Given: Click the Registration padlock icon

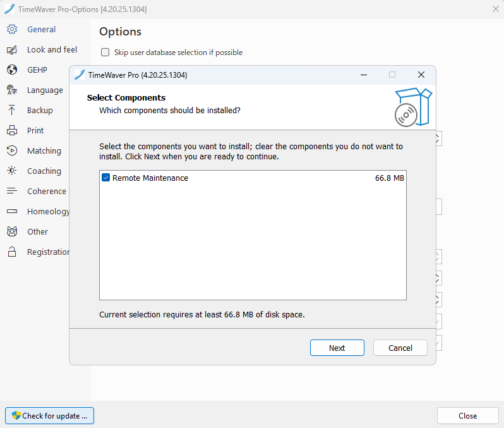Looking at the screenshot, I should [12, 252].
